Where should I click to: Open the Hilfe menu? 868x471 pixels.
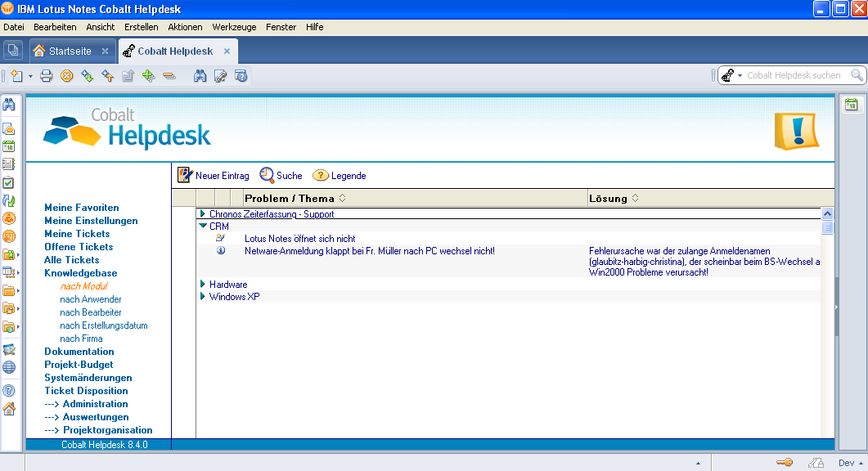314,27
